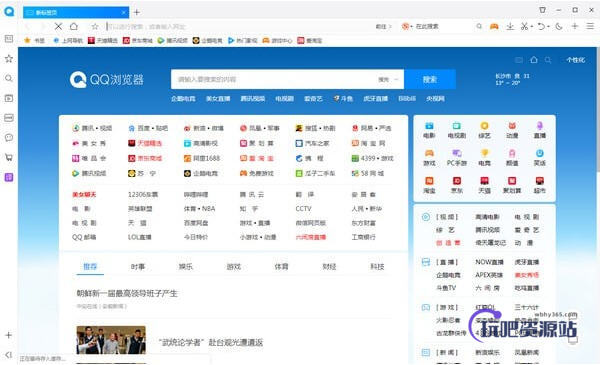The height and width of the screenshot is (365, 604).
Task: Click the undo closed tab arrow icon
Action: tap(541, 27)
